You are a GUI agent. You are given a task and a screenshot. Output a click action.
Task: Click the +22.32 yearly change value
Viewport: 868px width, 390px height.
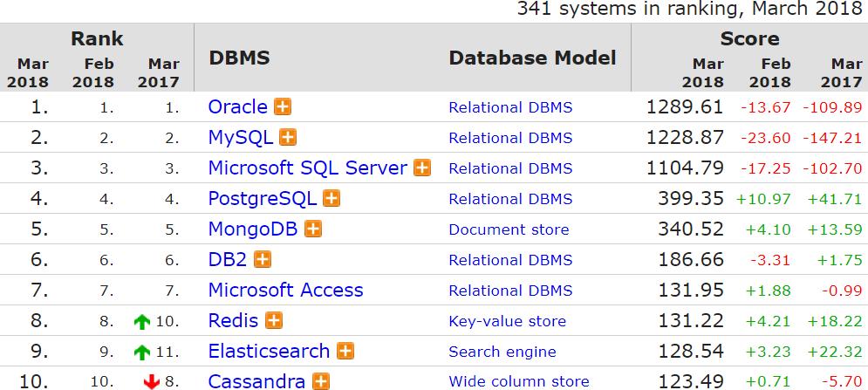[x=835, y=352]
